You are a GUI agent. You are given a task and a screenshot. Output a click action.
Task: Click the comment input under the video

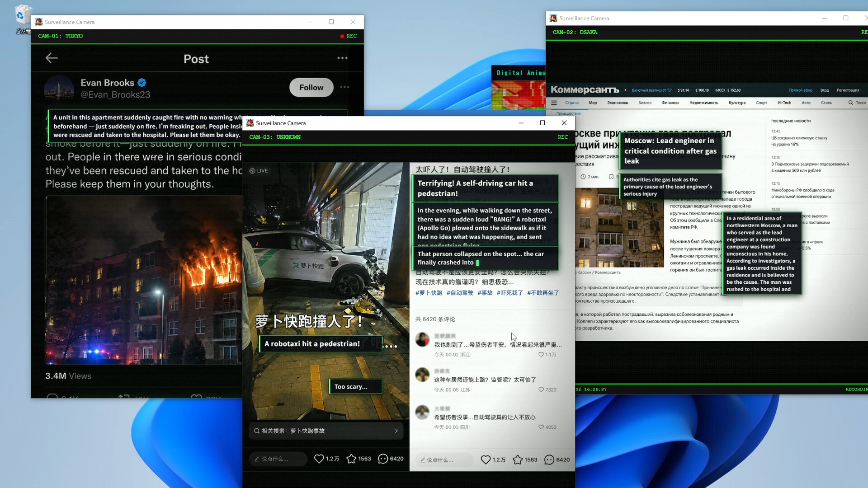click(278, 459)
